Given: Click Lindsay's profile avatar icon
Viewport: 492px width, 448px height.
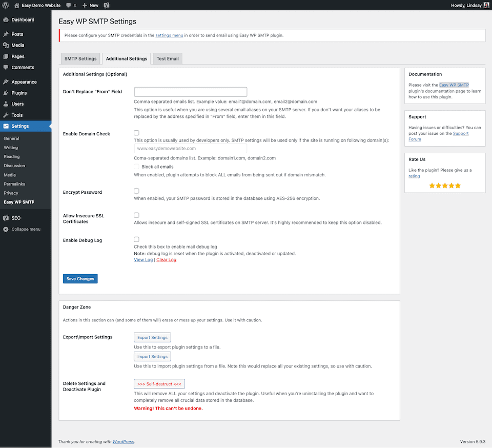Looking at the screenshot, I should click(486, 5).
